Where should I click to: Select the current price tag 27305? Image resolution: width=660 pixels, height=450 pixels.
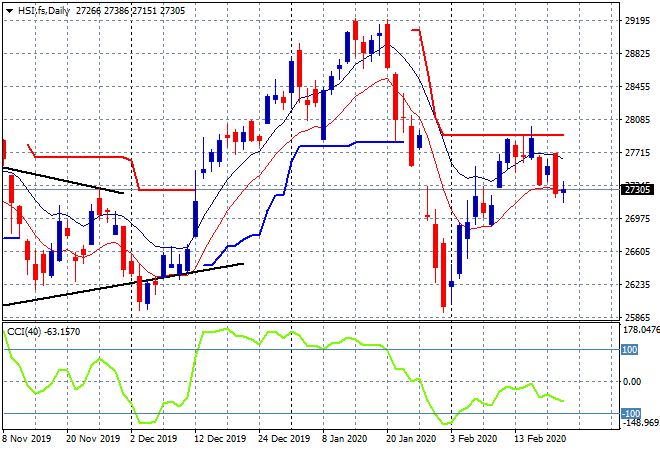(637, 190)
